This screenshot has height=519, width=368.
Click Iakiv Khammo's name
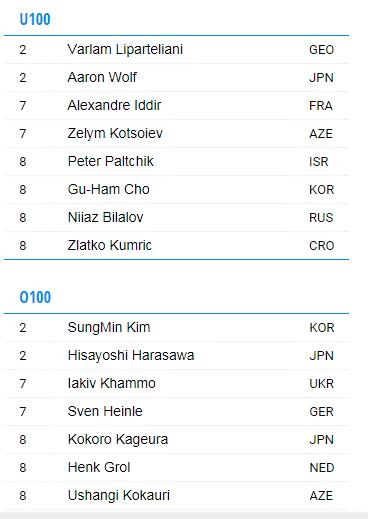tap(111, 383)
